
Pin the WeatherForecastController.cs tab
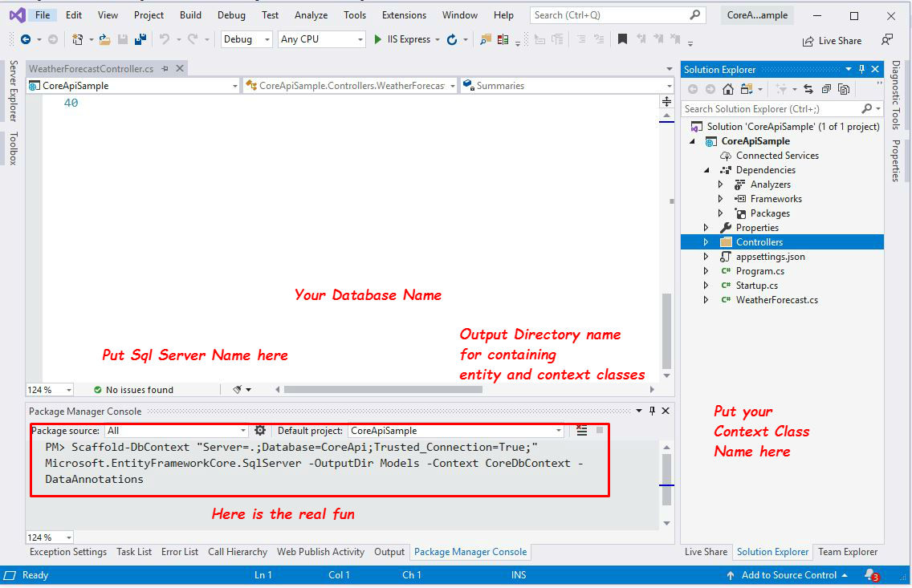(x=165, y=68)
